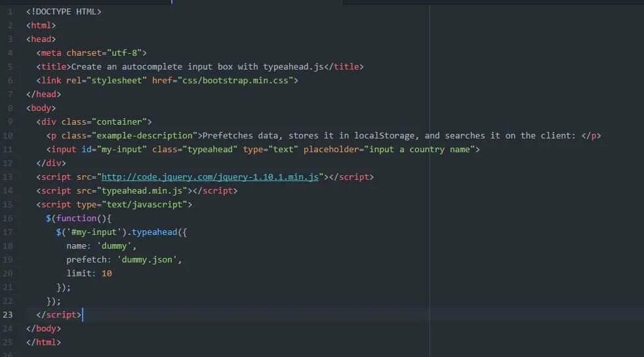Click the closing </head> tag

click(43, 94)
